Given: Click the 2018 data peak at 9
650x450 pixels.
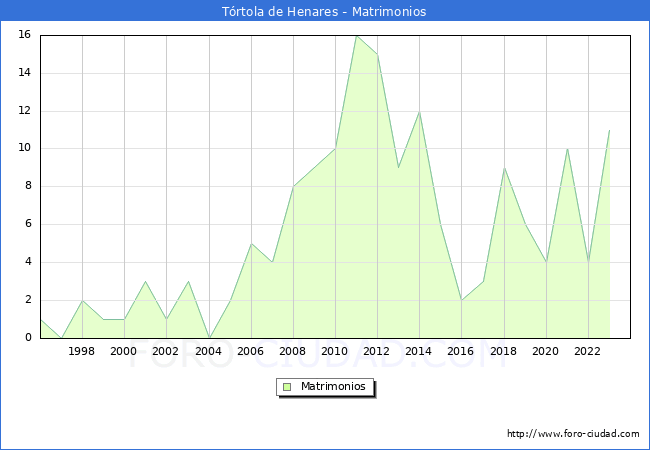Looking at the screenshot, I should pyautogui.click(x=504, y=168).
